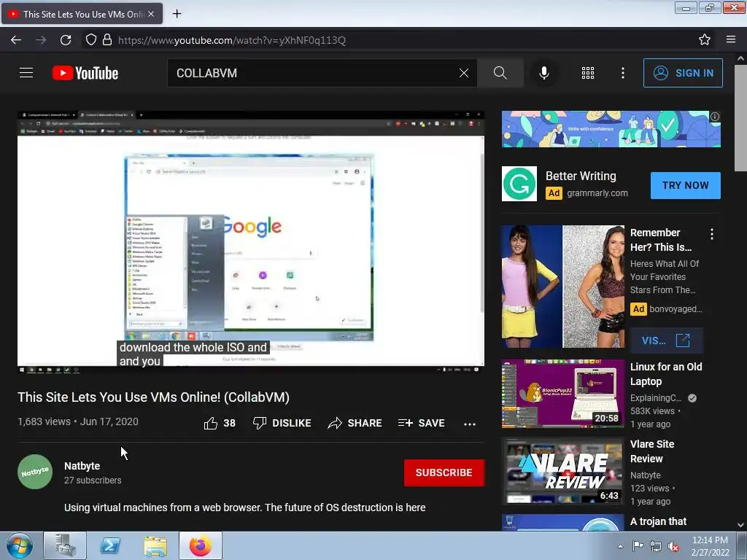Open Vlare Site Review title link

pos(652,451)
